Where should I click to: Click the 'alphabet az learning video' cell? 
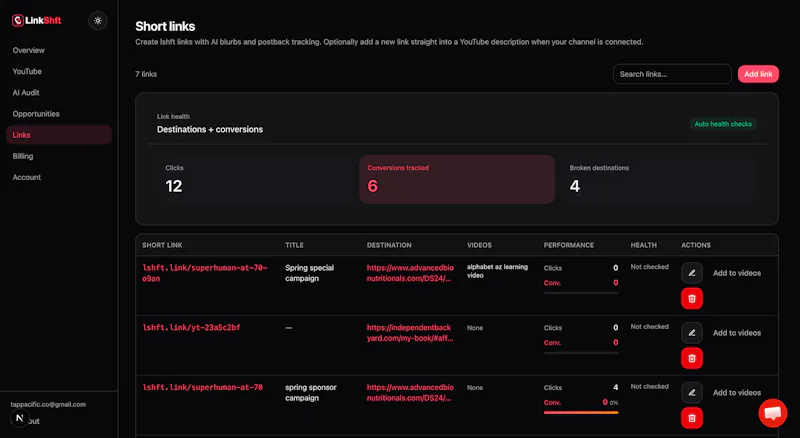click(497, 271)
